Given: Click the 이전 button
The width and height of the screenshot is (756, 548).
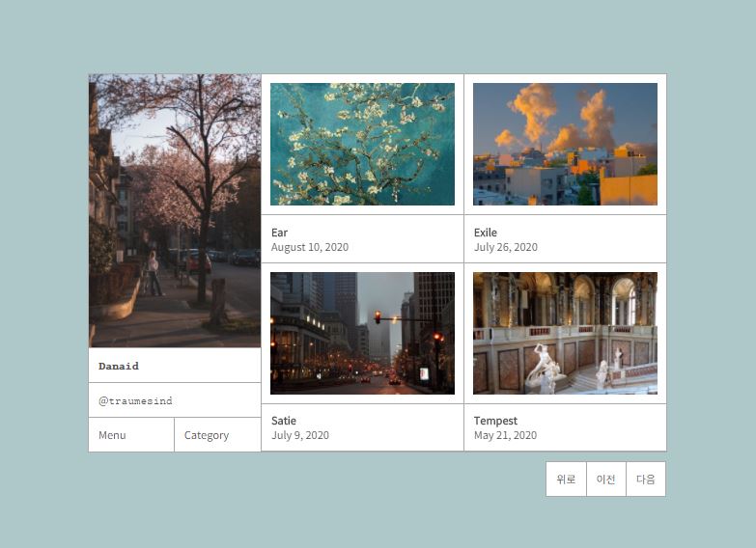Looking at the screenshot, I should (606, 479).
